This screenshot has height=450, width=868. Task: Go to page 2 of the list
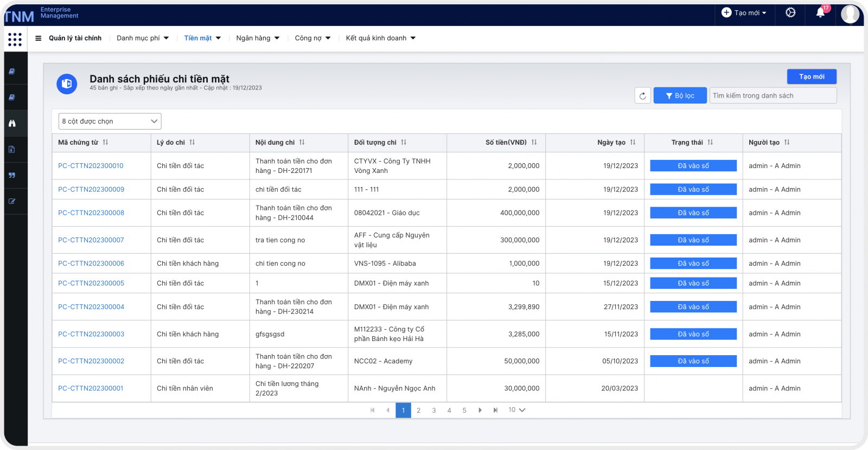(419, 410)
